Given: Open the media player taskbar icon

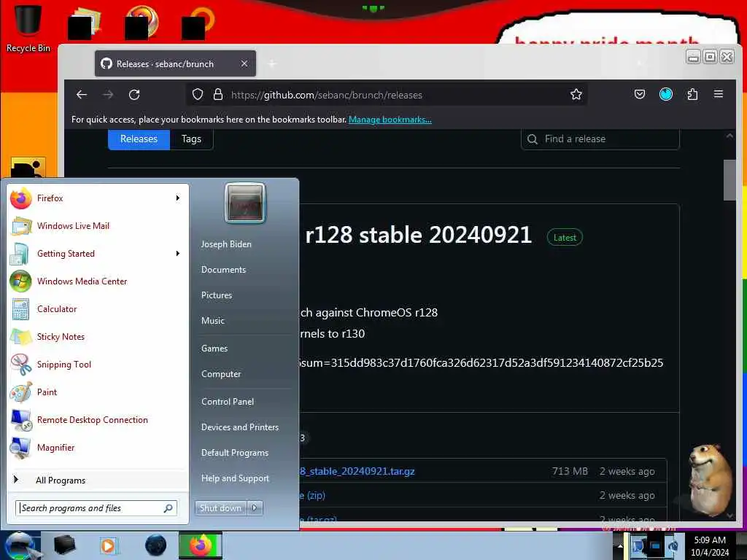Looking at the screenshot, I should pos(109,545).
